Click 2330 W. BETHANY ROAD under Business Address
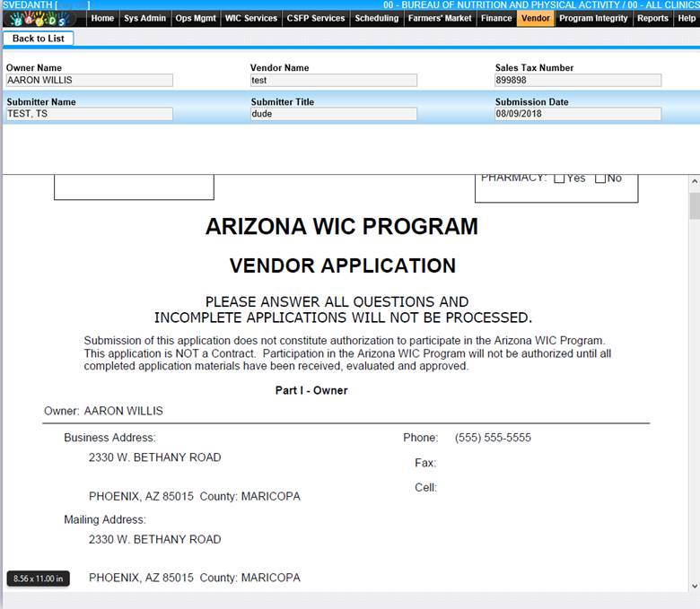This screenshot has width=700, height=609. tap(155, 457)
